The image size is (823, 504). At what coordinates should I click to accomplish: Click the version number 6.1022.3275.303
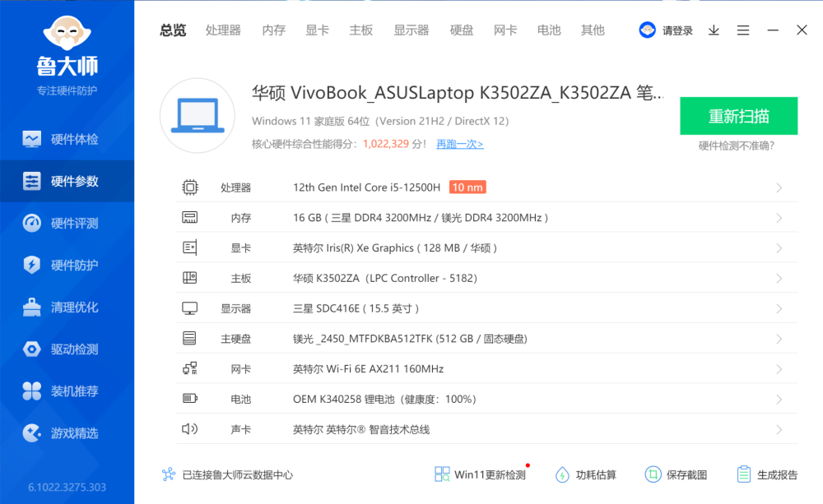click(x=67, y=488)
